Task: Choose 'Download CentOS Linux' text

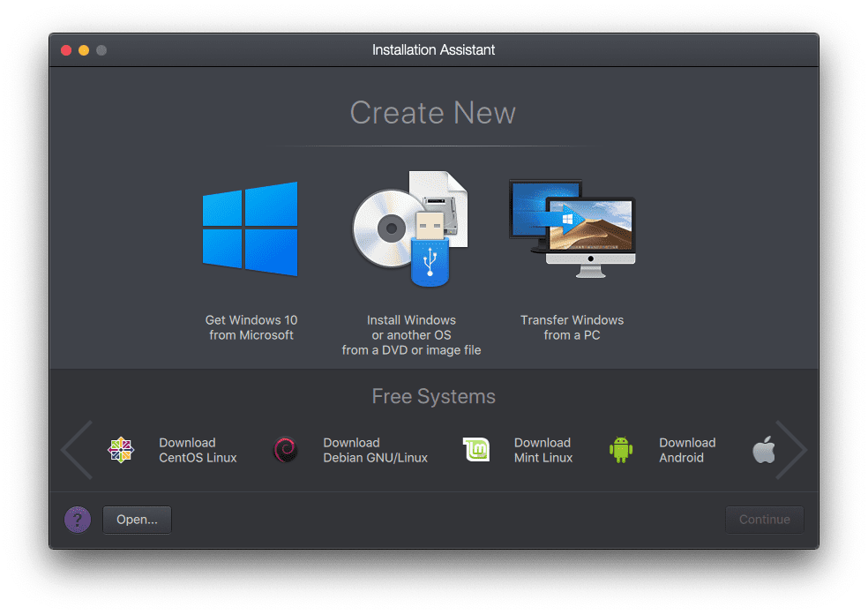Action: click(198, 450)
